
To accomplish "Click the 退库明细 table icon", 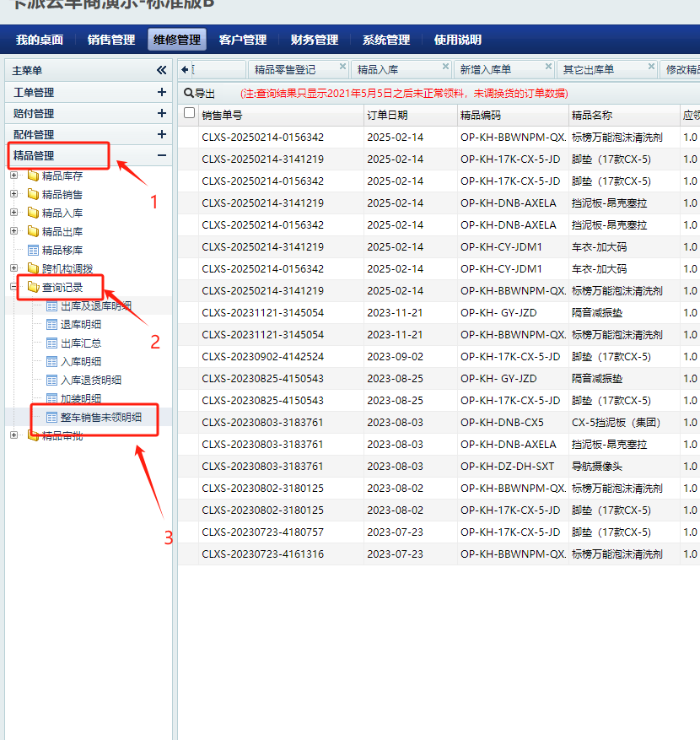I will click(51, 325).
